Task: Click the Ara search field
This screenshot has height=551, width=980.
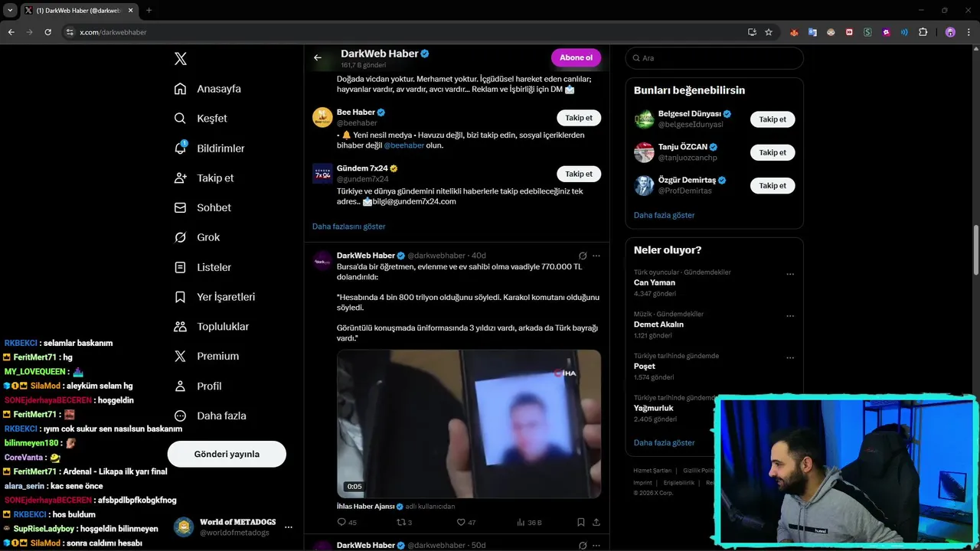Action: point(714,58)
